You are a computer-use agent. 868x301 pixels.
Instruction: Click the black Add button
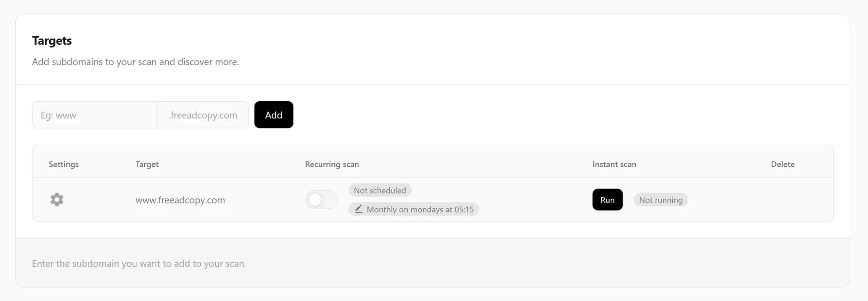(x=274, y=115)
